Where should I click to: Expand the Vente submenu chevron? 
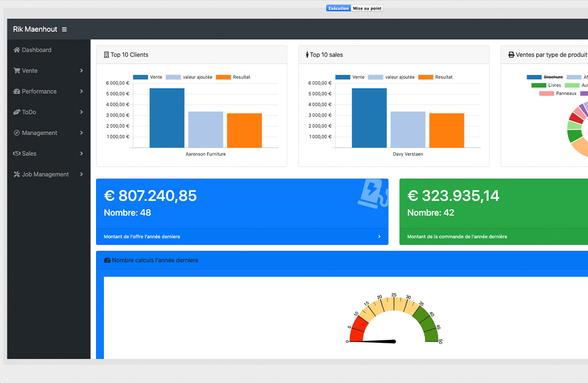point(81,71)
